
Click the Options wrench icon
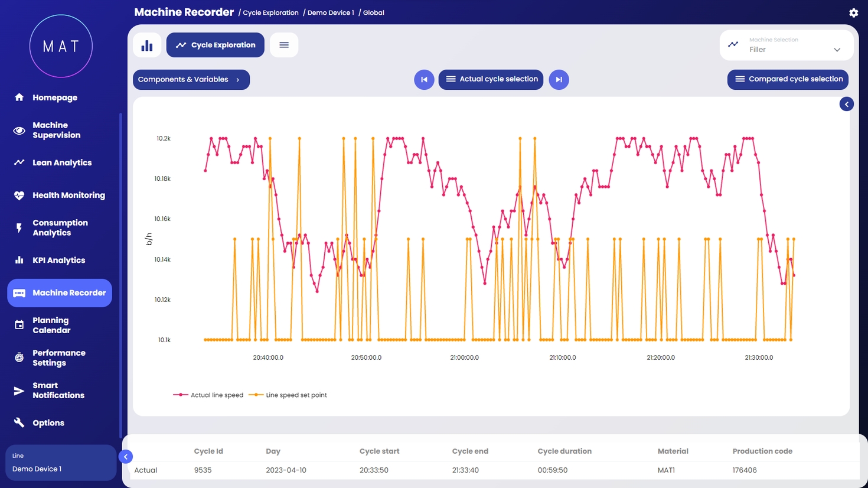tap(19, 422)
